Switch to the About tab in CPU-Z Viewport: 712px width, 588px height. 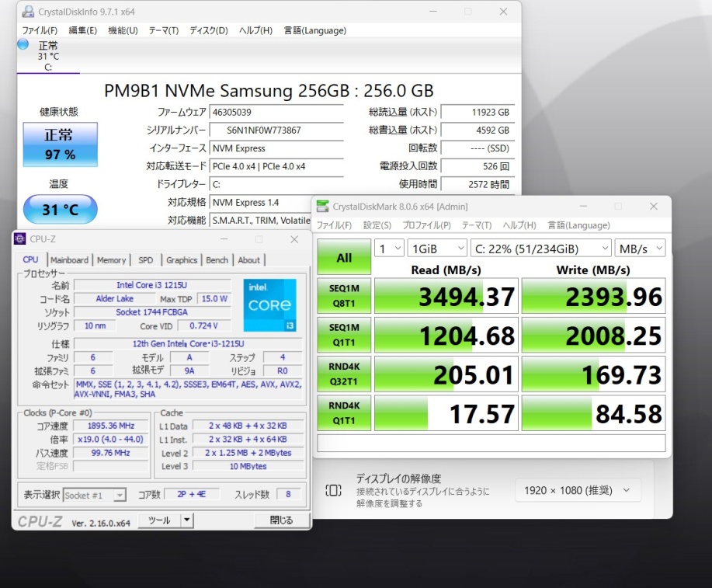pos(248,260)
